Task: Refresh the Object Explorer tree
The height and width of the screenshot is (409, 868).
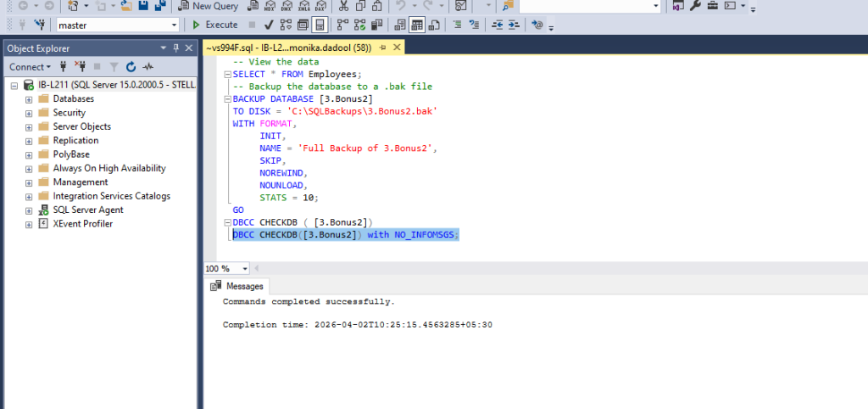Action: [x=131, y=67]
